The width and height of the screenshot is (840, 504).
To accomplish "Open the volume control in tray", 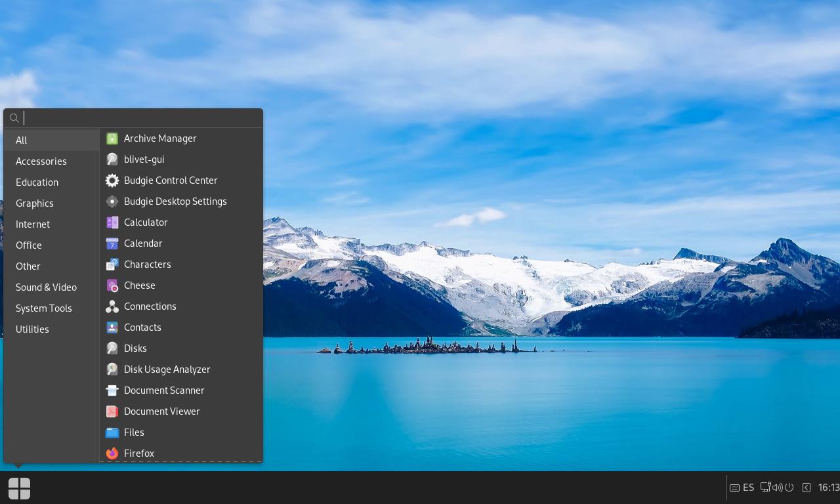I will point(777,488).
